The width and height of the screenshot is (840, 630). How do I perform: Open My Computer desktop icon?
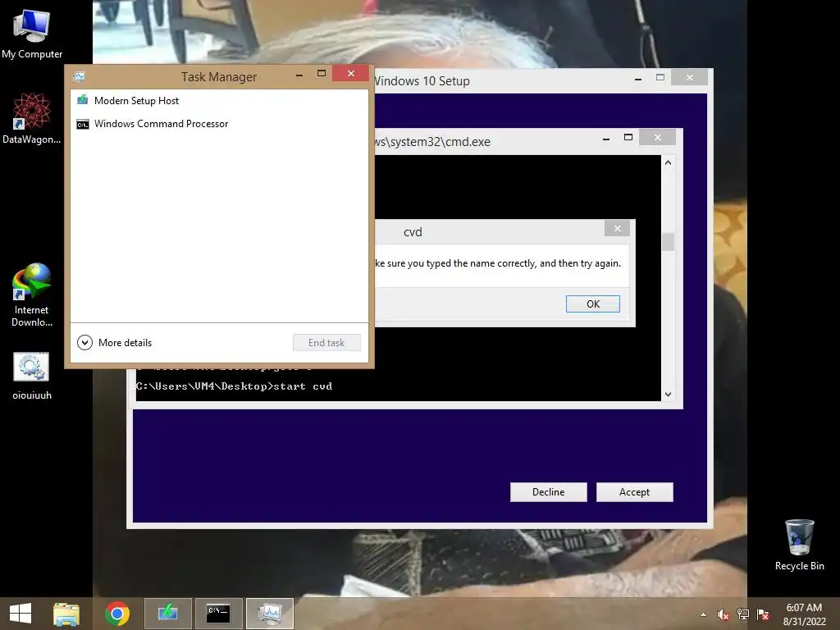32,33
